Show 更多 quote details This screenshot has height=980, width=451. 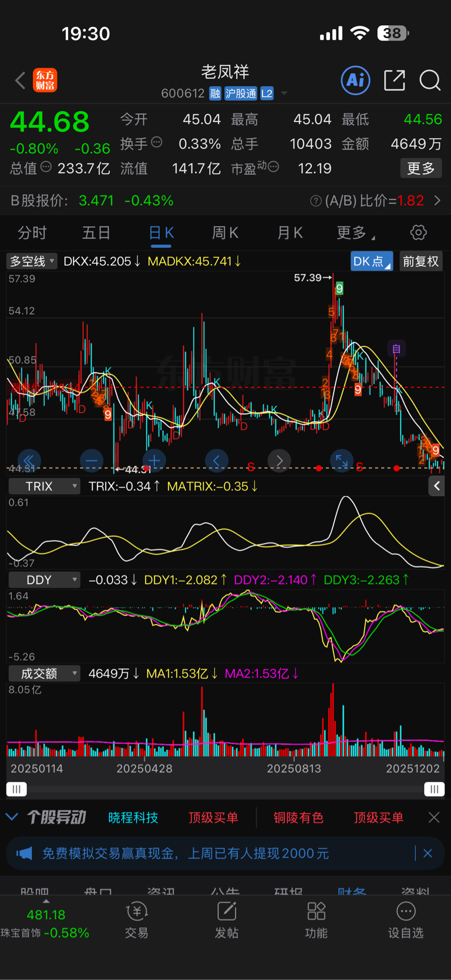[421, 169]
